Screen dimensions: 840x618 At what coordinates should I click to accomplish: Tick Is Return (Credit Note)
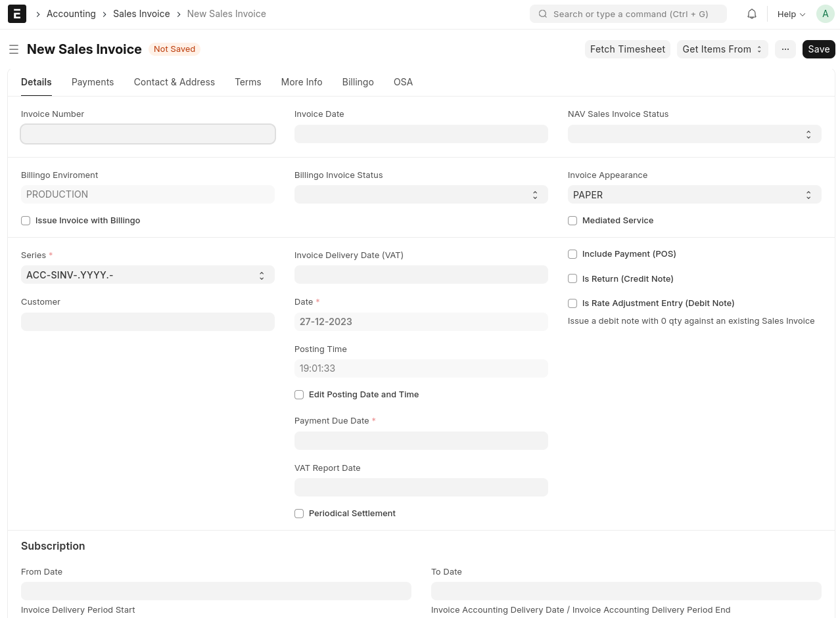(x=572, y=279)
